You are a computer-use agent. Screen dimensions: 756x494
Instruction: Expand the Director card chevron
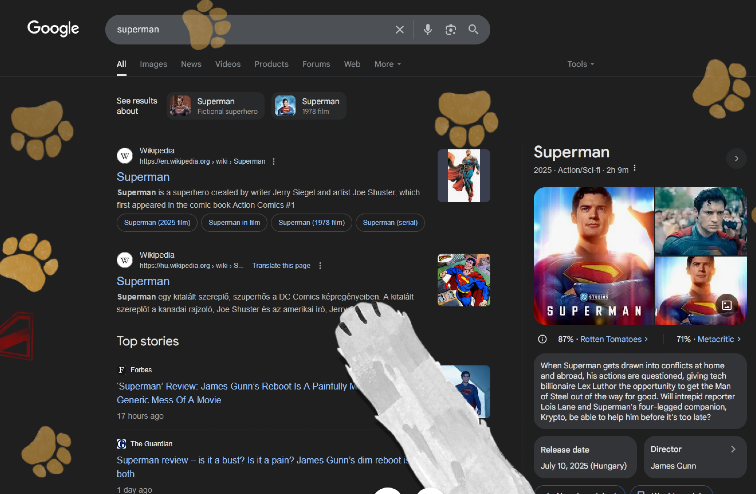tap(733, 449)
